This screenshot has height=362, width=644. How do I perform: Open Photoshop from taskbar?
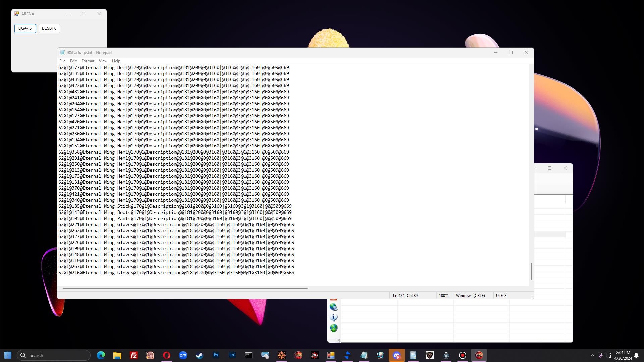coord(216,355)
